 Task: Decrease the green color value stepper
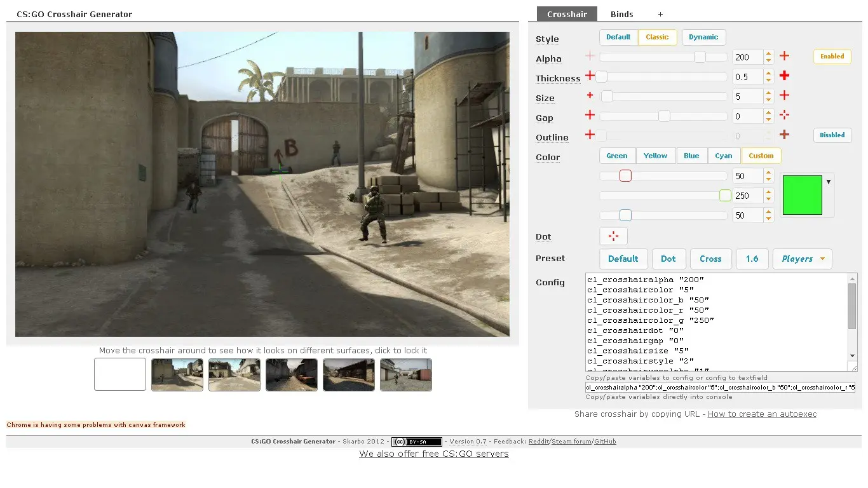coord(768,199)
